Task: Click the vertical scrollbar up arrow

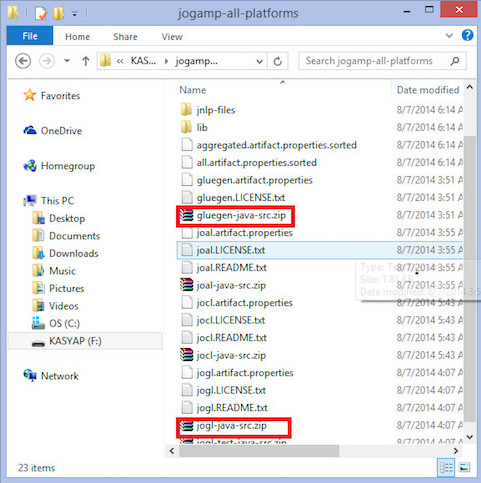Action: click(470, 87)
